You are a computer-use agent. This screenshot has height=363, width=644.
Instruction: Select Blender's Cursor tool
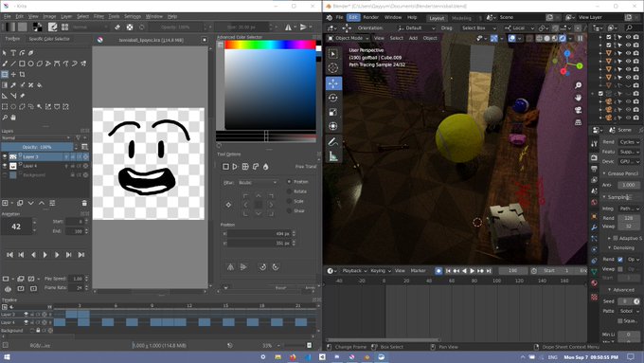tap(333, 68)
